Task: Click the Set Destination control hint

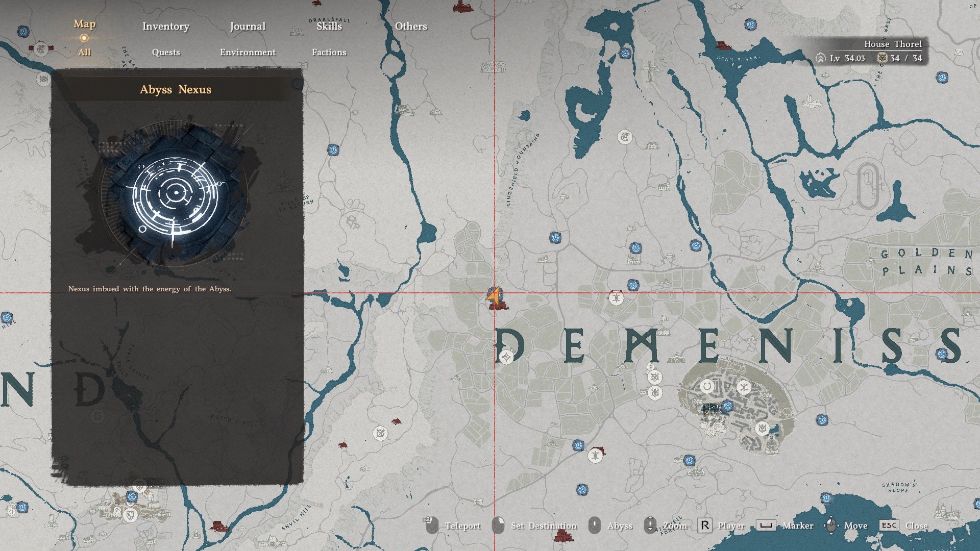Action: pyautogui.click(x=534, y=525)
